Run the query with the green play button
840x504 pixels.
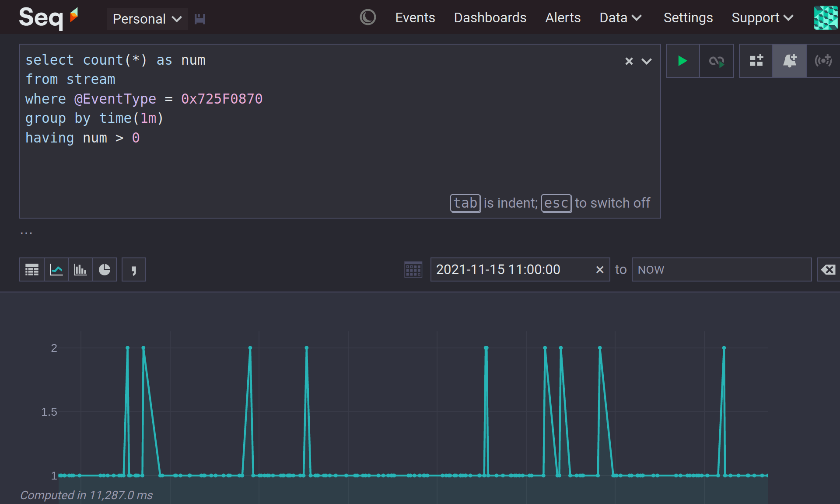coord(682,61)
